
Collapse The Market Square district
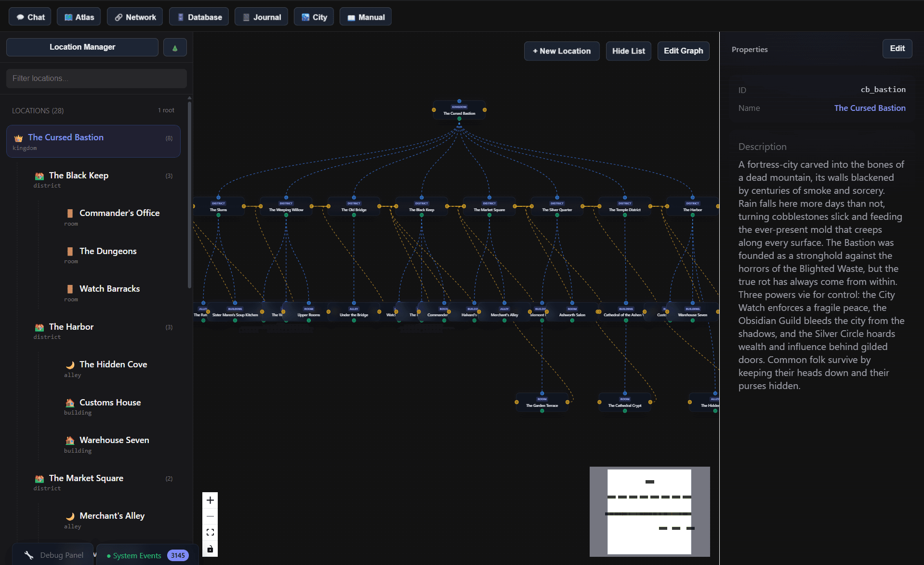[x=39, y=479]
